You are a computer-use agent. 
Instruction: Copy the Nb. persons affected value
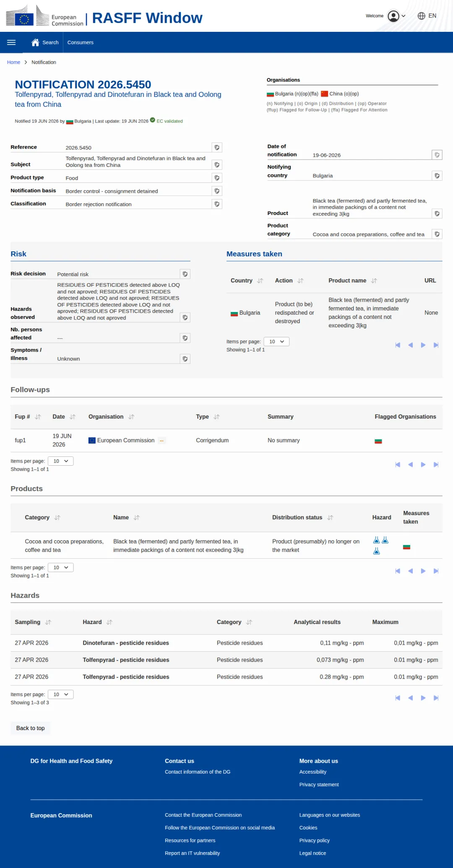pos(185,338)
